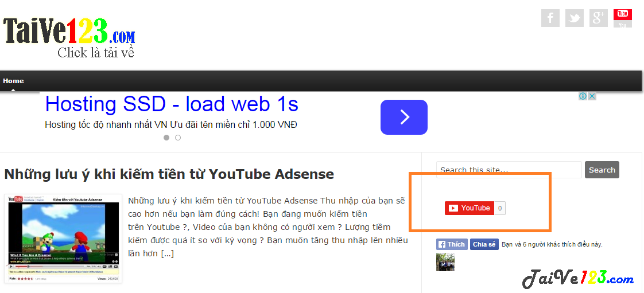Close the ad with the X icon
The image size is (644, 293).
[592, 96]
